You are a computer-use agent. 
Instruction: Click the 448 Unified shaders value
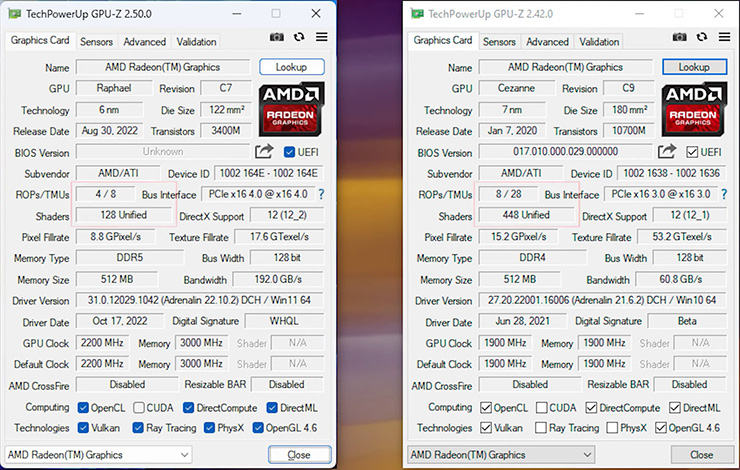526,215
